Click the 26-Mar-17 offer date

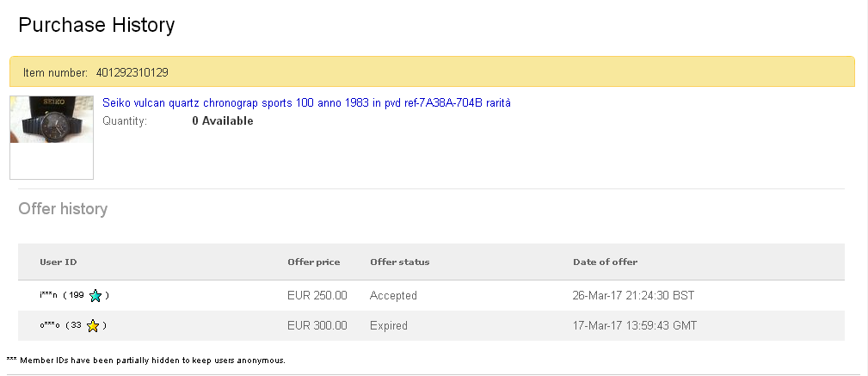[x=633, y=296]
